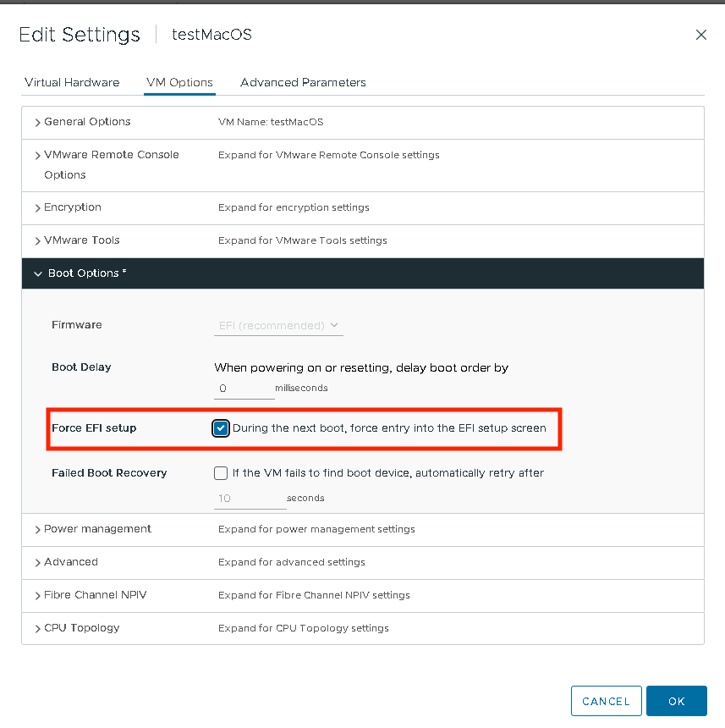Click the CANCEL button
Image resolution: width=725 pixels, height=728 pixels.
[x=606, y=701]
